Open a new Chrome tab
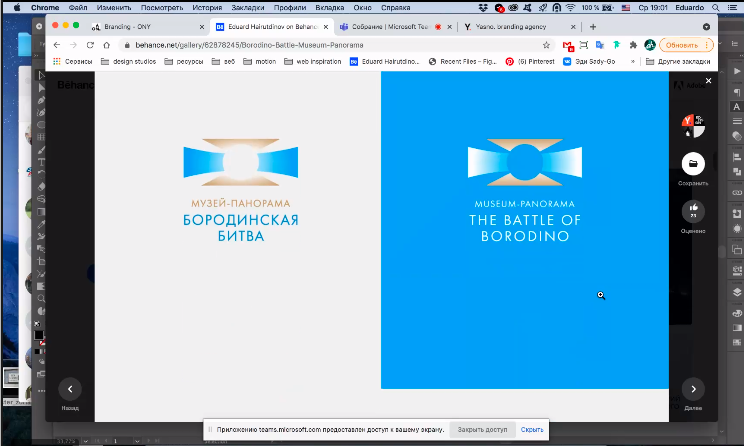 coord(593,27)
